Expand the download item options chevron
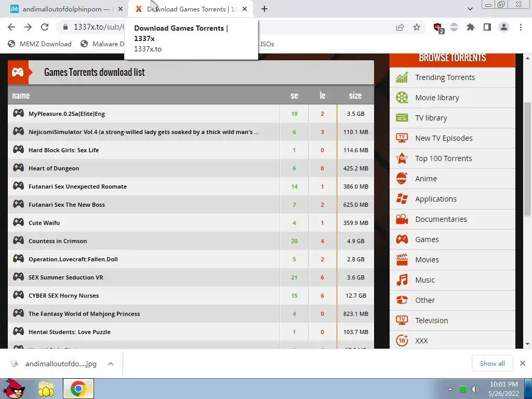Viewport: 532px width, 399px height. tap(111, 364)
